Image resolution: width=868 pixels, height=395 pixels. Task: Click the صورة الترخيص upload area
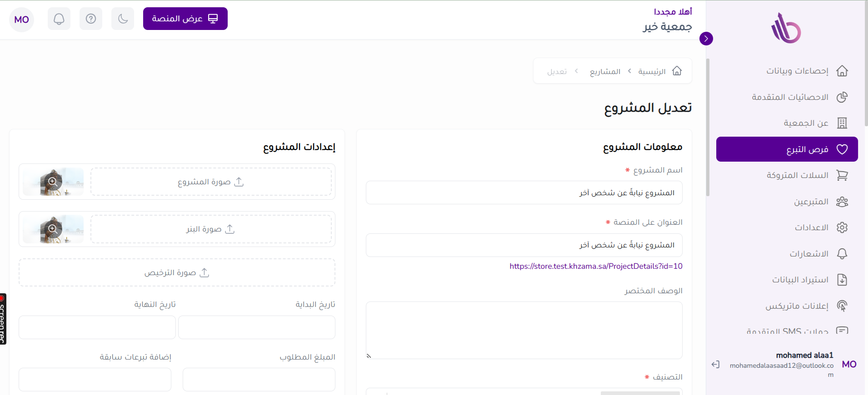click(x=177, y=272)
